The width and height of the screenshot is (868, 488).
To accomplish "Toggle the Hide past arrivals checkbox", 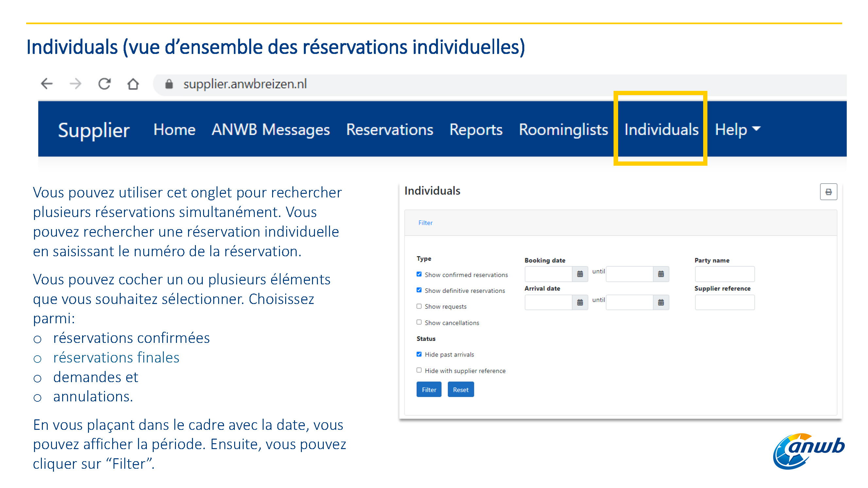I will coord(419,354).
